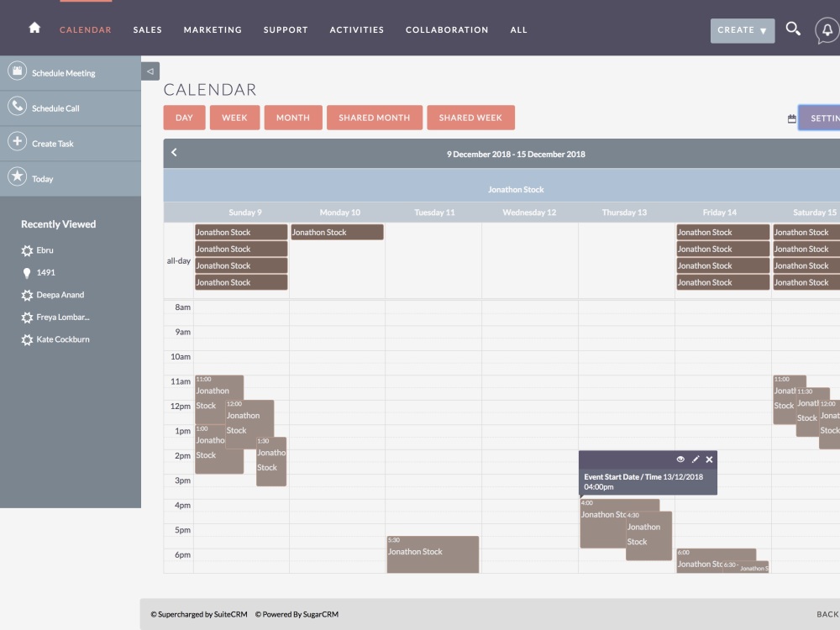Click Supercharged by SuiteCRM footer link
Screen dimensions: 840x630
199,615
